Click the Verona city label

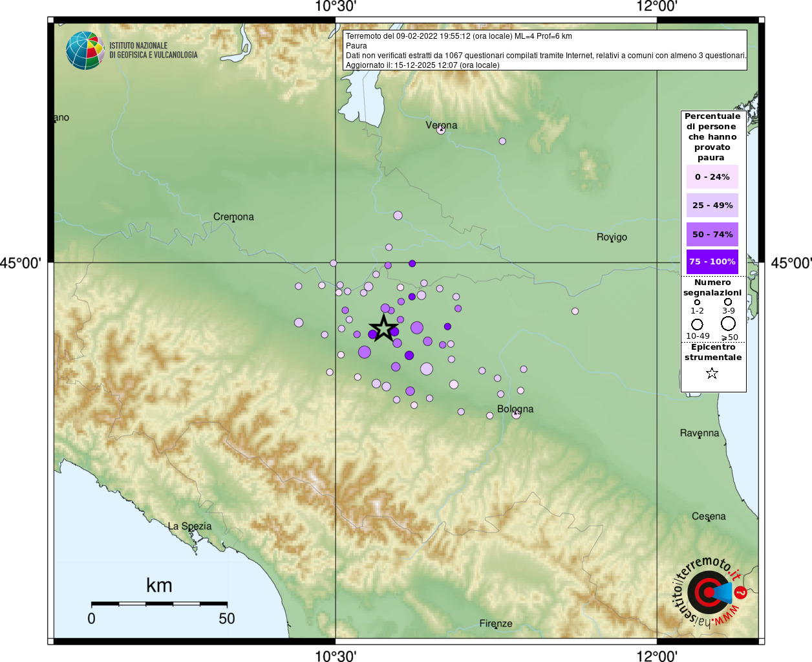[441, 125]
